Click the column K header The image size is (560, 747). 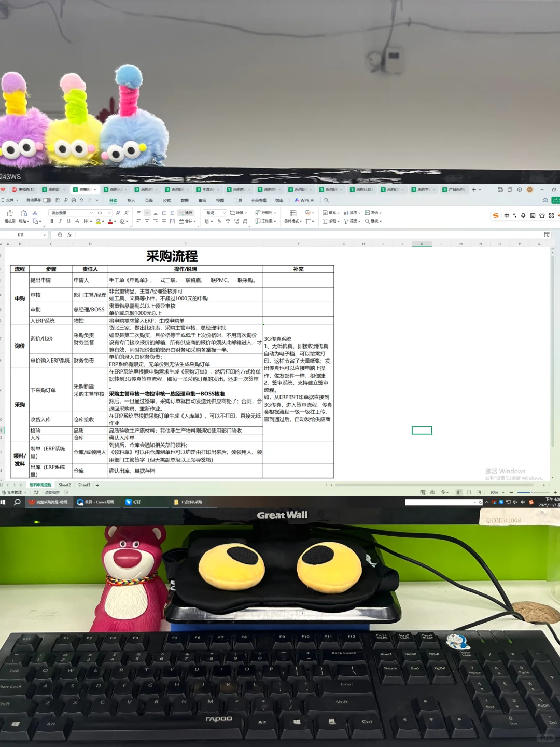[x=422, y=244]
